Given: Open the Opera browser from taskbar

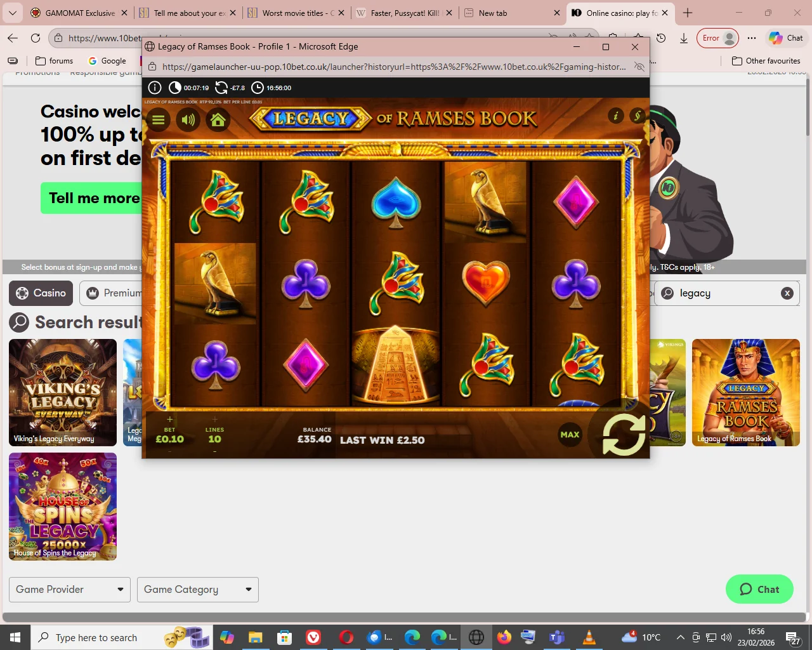Looking at the screenshot, I should coord(346,637).
